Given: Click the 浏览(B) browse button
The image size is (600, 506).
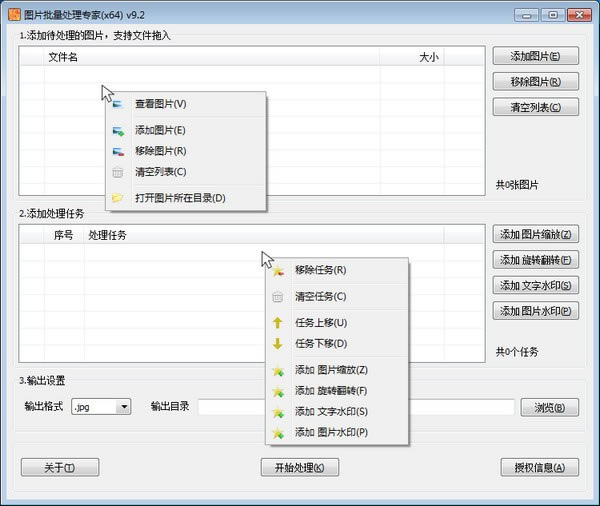Looking at the screenshot, I should [x=549, y=407].
